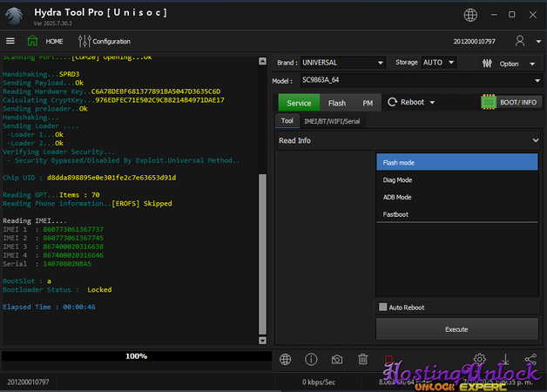The height and width of the screenshot is (392, 547).
Task: Switch to the IMEI/BT/WIFI/Serial tab
Action: click(x=332, y=121)
